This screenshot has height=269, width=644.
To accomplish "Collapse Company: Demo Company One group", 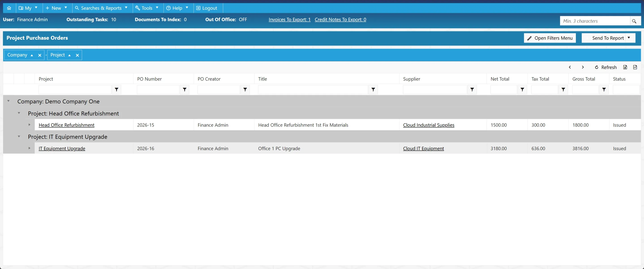I will click(x=8, y=101).
